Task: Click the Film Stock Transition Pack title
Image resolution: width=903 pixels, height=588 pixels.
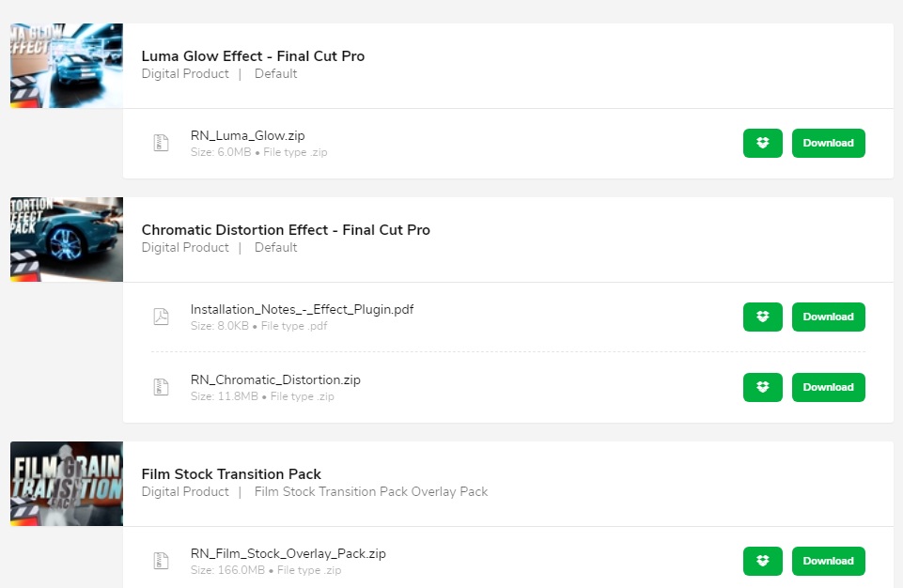Action: click(x=231, y=474)
